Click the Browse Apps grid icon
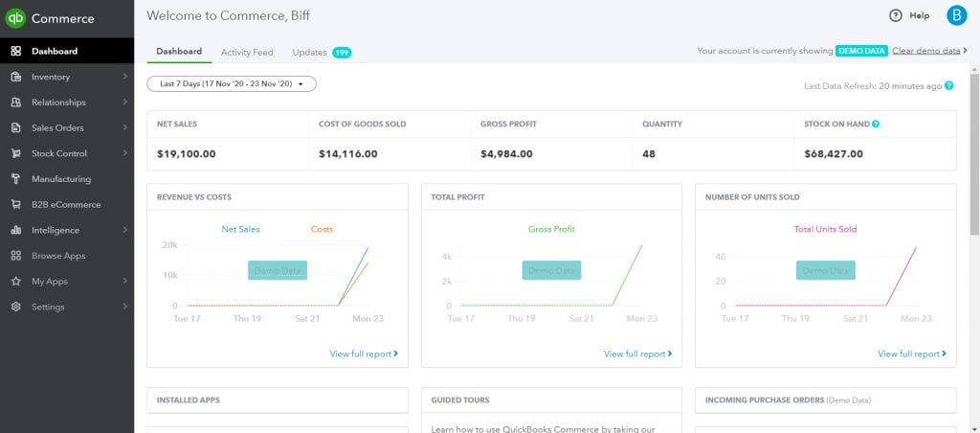Image resolution: width=980 pixels, height=433 pixels. [x=16, y=256]
